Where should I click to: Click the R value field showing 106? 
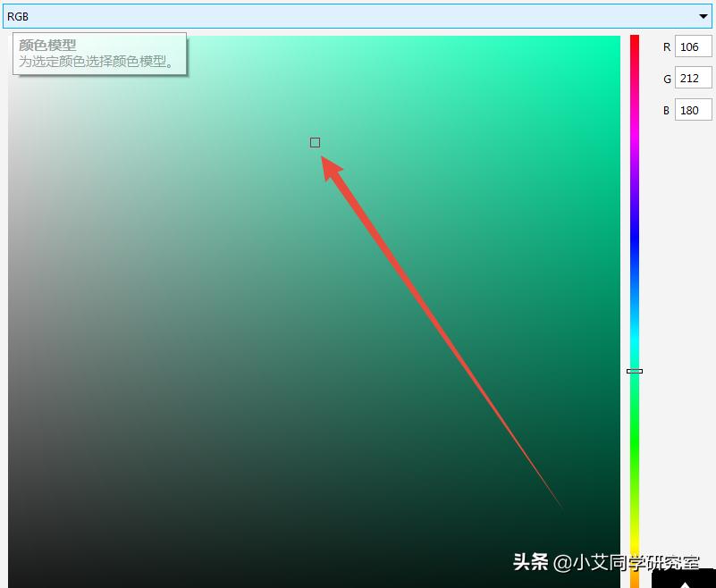point(693,46)
